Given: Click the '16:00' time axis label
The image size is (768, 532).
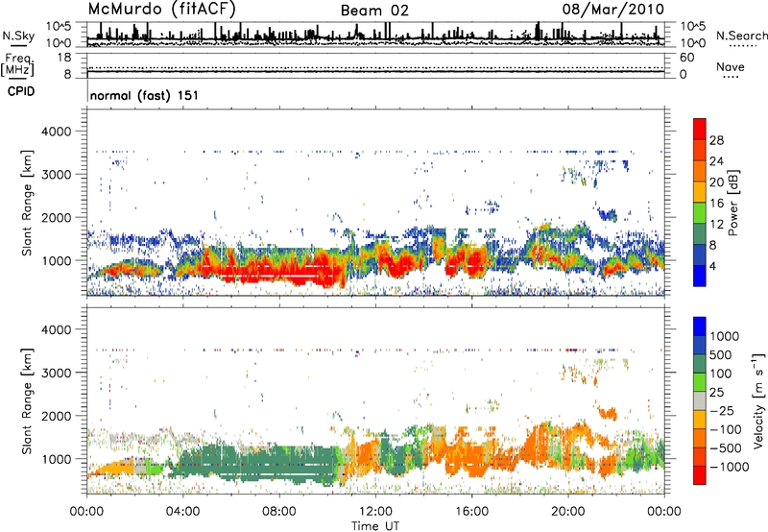Looking at the screenshot, I should [471, 512].
